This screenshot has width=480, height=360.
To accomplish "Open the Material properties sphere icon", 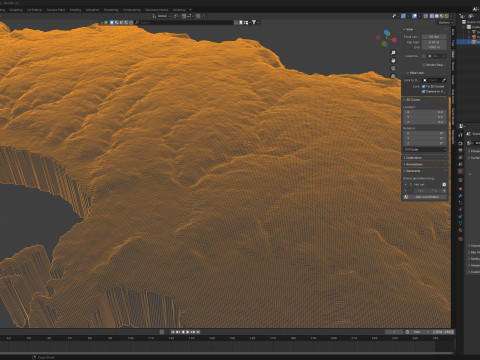I will [460, 231].
